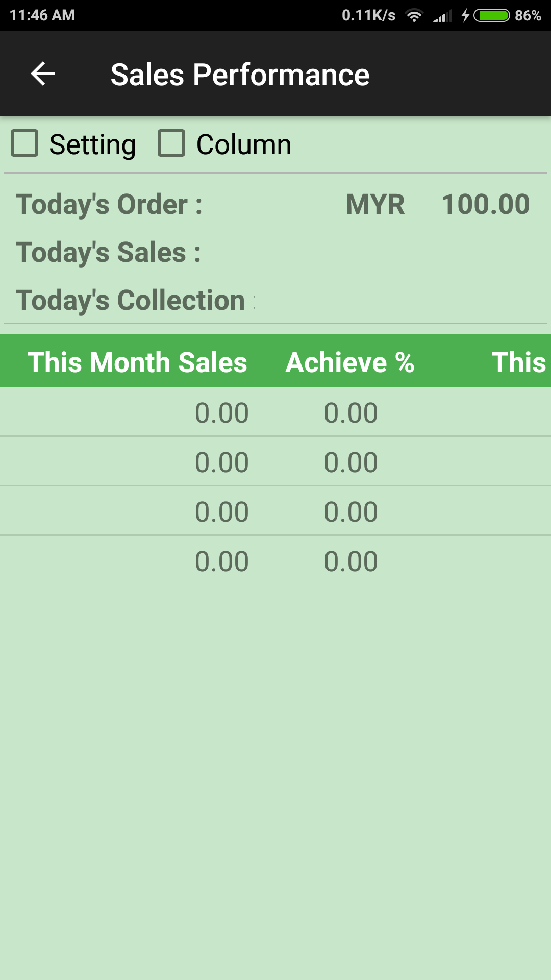Image resolution: width=551 pixels, height=980 pixels.
Task: Tap the back arrow icon
Action: [x=43, y=74]
